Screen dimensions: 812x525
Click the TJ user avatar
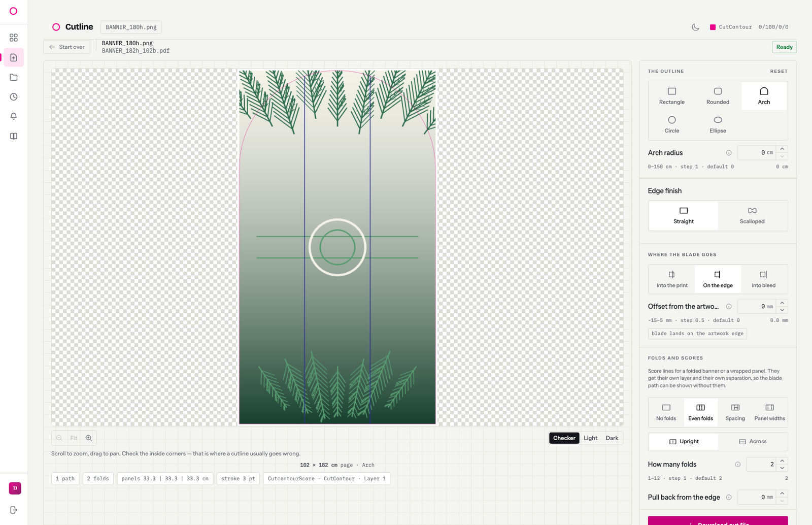coord(15,488)
